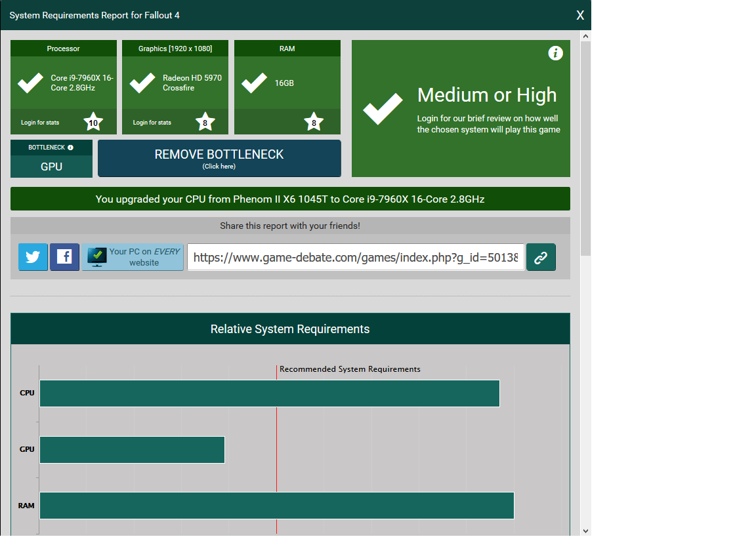Click REMOVE BOTTLENECK button
The width and height of the screenshot is (756, 541).
tap(219, 159)
